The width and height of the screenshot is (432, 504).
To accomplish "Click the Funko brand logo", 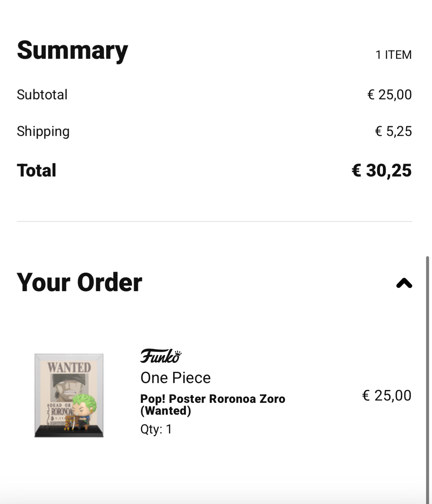I will (161, 356).
